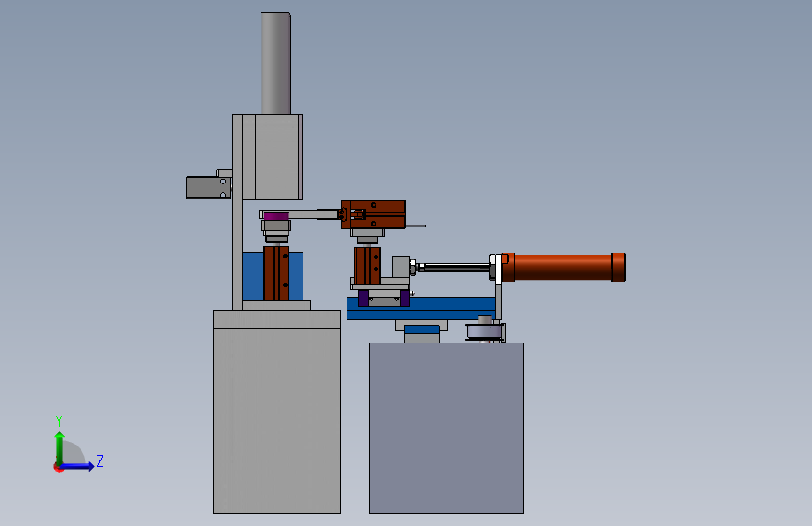Select the horizontal gray gripper arm
Viewport: 812px width, 526px height.
303,214
